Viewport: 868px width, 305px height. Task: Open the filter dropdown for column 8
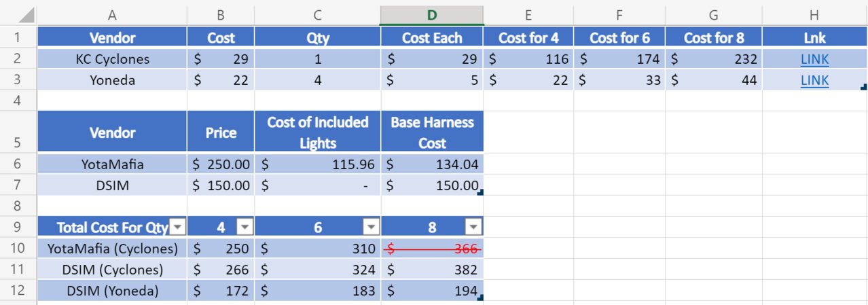pos(473,228)
